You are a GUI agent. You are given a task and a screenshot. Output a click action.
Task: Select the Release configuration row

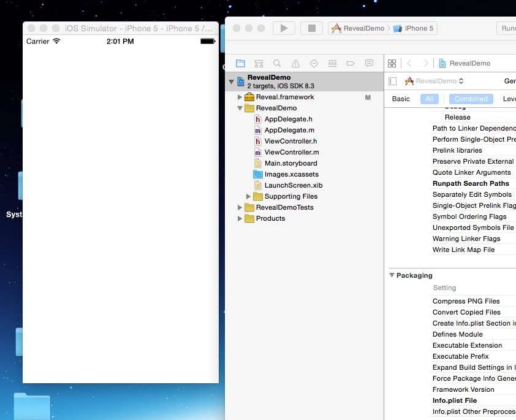point(457,117)
